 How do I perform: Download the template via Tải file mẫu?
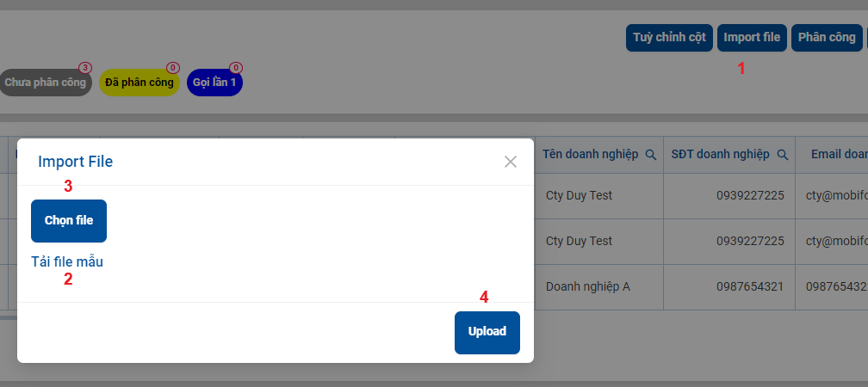pyautogui.click(x=67, y=261)
